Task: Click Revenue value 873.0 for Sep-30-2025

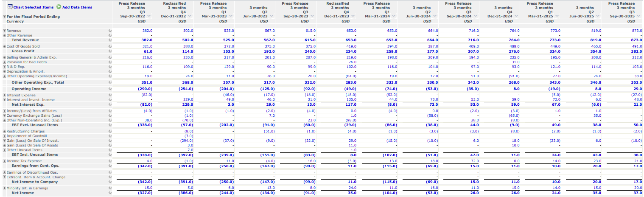Action: (x=637, y=31)
